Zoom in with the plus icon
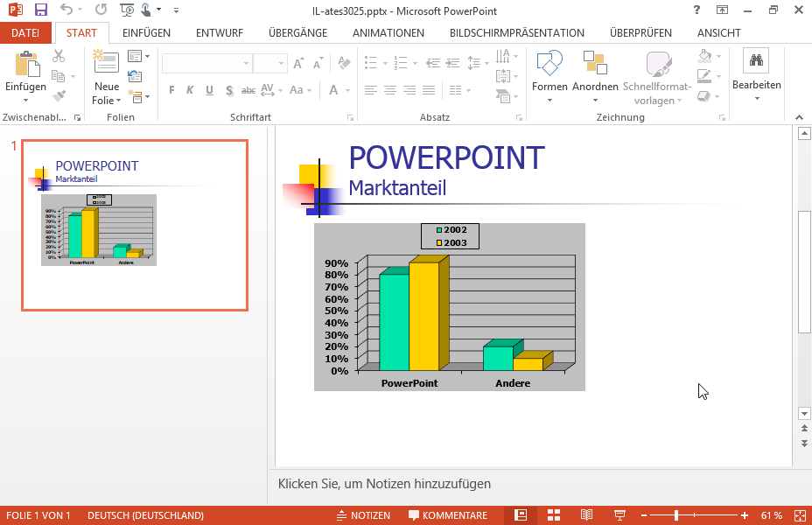The width and height of the screenshot is (812, 525). tap(744, 515)
